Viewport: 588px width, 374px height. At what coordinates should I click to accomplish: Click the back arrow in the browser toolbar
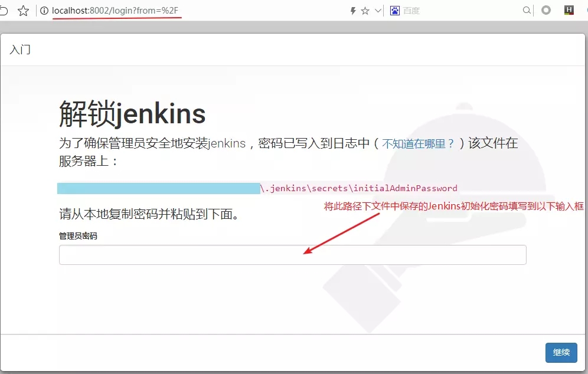5,10
